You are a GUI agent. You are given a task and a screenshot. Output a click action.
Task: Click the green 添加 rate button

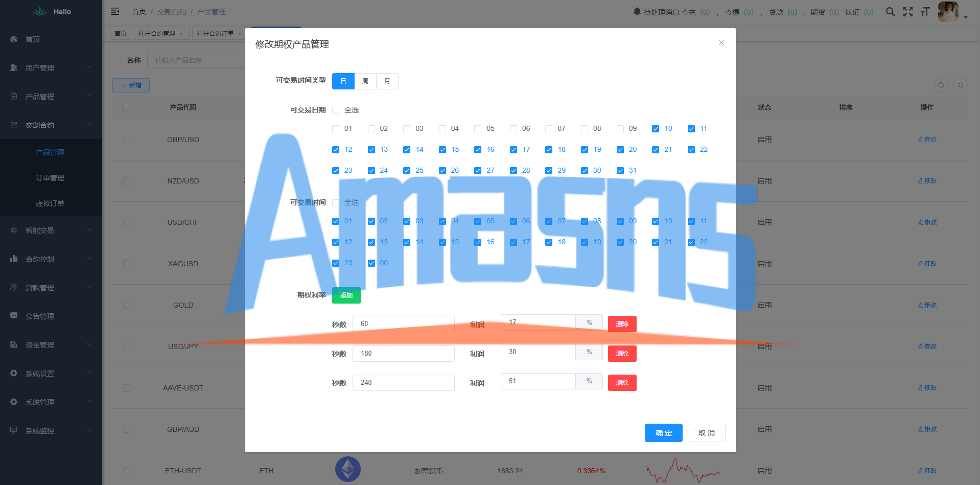pos(346,295)
